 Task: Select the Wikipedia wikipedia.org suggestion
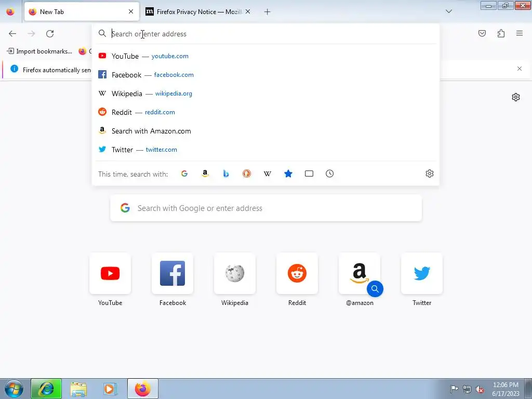coord(265,94)
